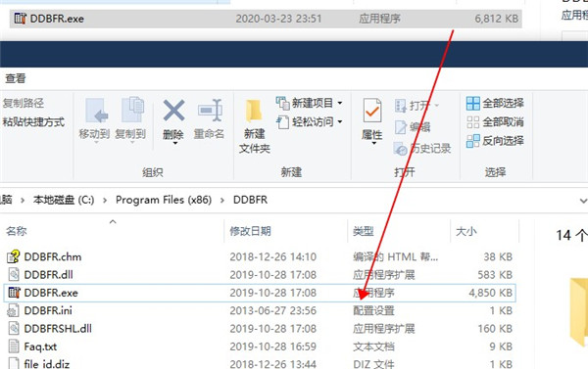Viewport: 588px width, 369px height.
Task: Click the DDBFR.ini file name
Action: click(x=48, y=310)
